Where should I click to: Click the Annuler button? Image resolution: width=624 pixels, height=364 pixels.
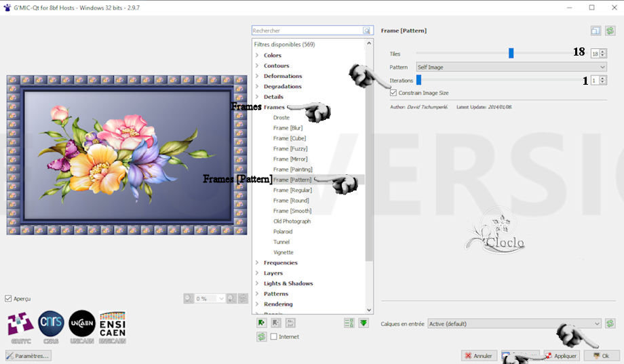tap(479, 355)
